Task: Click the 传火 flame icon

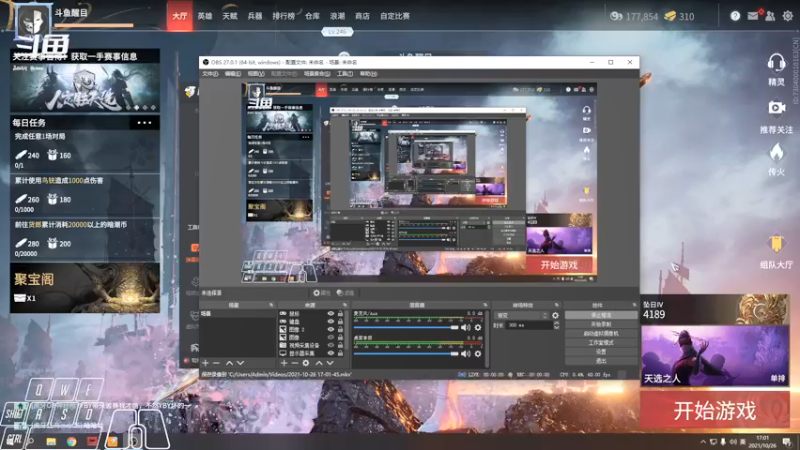Action: [776, 153]
